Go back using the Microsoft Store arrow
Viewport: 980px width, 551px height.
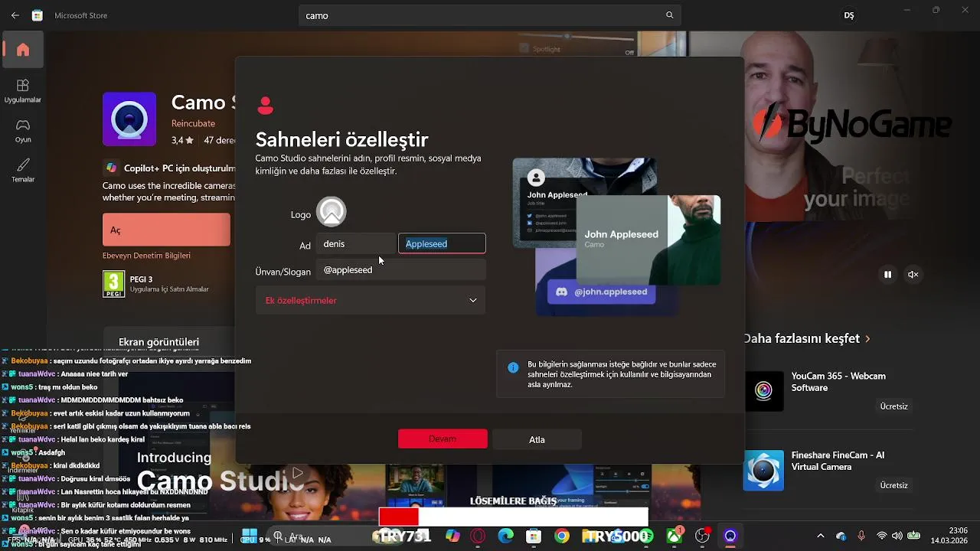(15, 15)
